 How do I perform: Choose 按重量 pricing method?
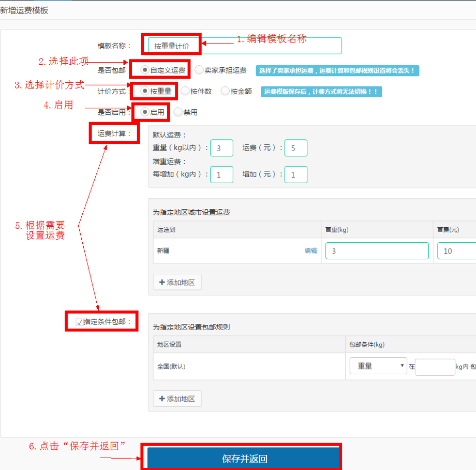coord(145,91)
